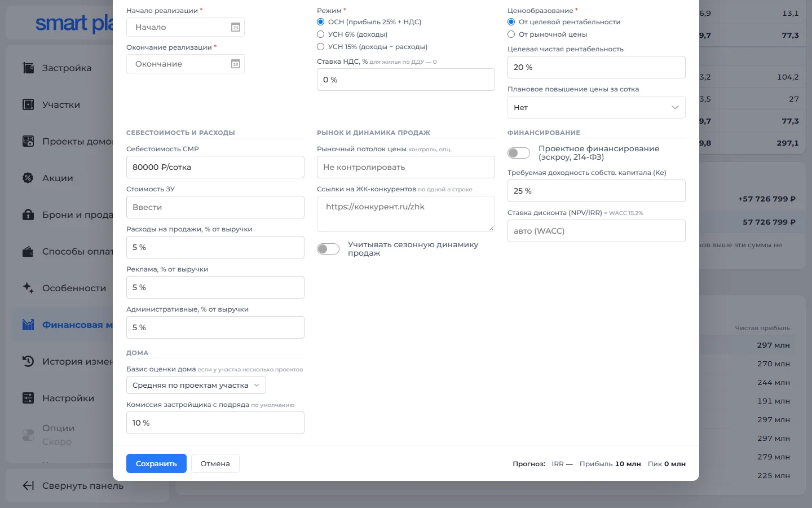Click the Себестоимость СМР input field
Image resolution: width=812 pixels, height=508 pixels.
215,167
